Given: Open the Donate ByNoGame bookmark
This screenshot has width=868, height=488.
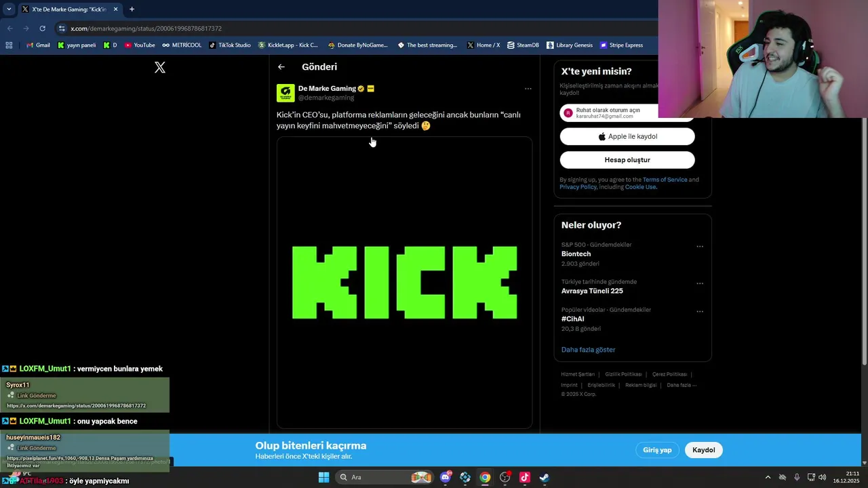Looking at the screenshot, I should point(357,45).
